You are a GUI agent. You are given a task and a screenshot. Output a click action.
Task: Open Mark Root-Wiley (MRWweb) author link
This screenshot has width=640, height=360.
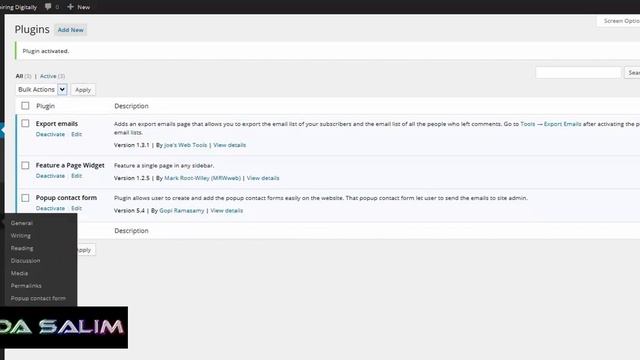(202, 178)
